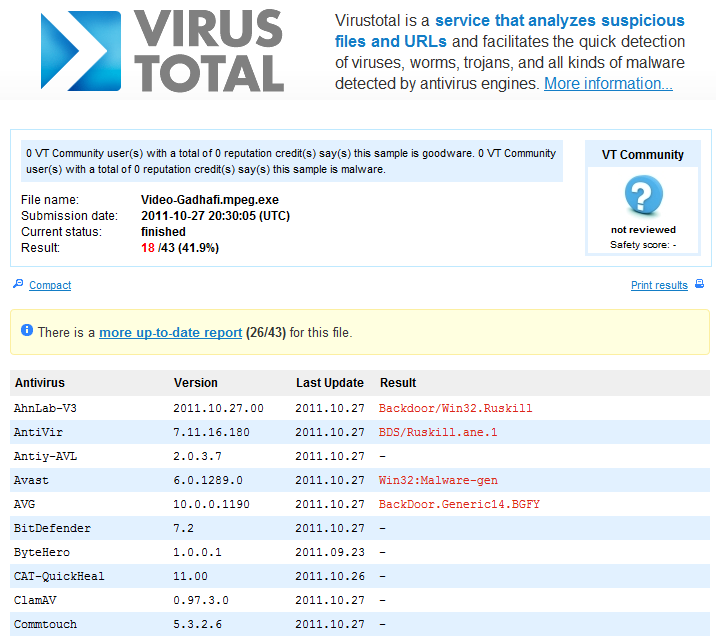The height and width of the screenshot is (637, 716).
Task: Select the AntiVir row name
Action: point(38,432)
